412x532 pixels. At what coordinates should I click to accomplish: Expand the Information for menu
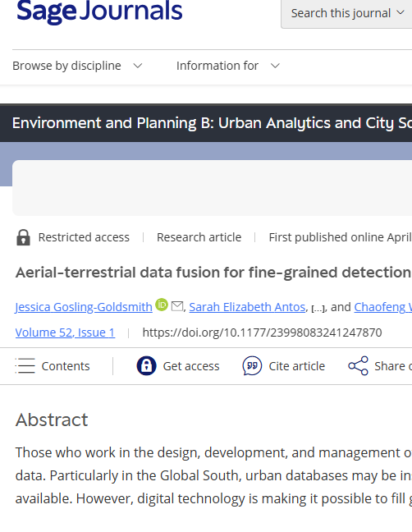click(x=228, y=66)
